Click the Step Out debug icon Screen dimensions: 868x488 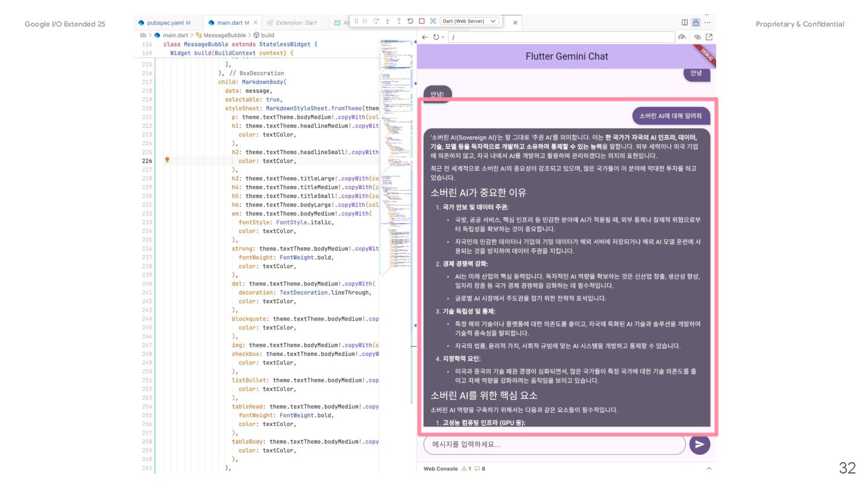tap(399, 21)
